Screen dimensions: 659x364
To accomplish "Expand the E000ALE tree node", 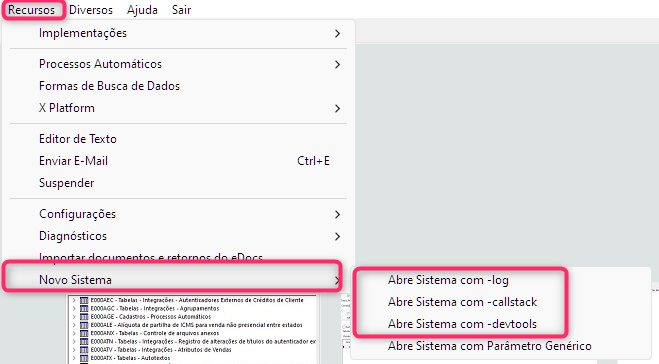I will pyautogui.click(x=74, y=325).
